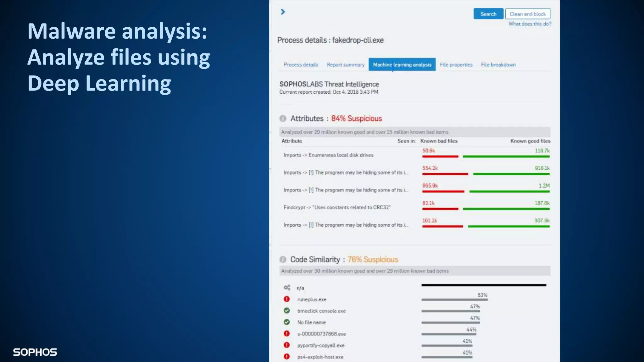Click the 554.2k red value
The width and height of the screenshot is (644, 362).
[430, 168]
